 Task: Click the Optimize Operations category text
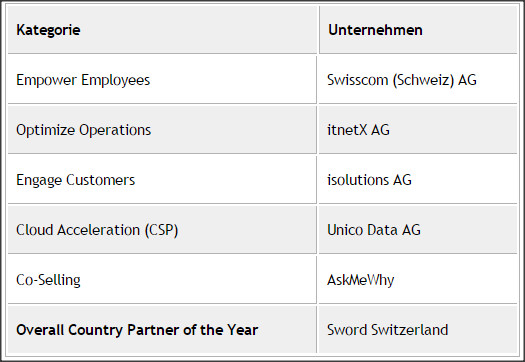point(84,130)
